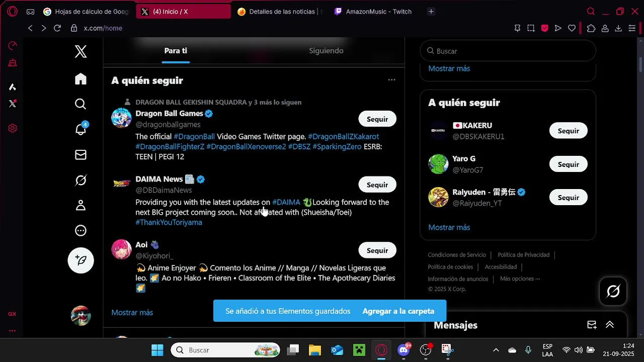Click Mostrar más under right A quién seguir

tap(449, 227)
